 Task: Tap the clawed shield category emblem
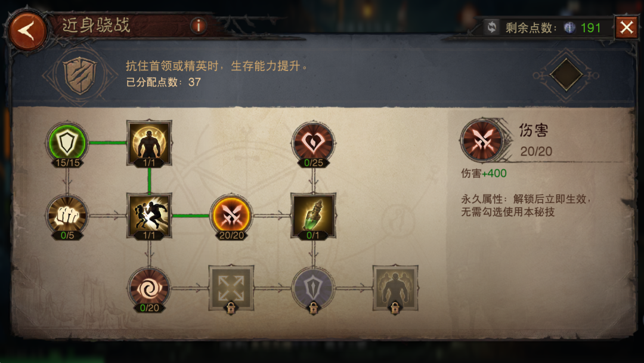[x=80, y=75]
